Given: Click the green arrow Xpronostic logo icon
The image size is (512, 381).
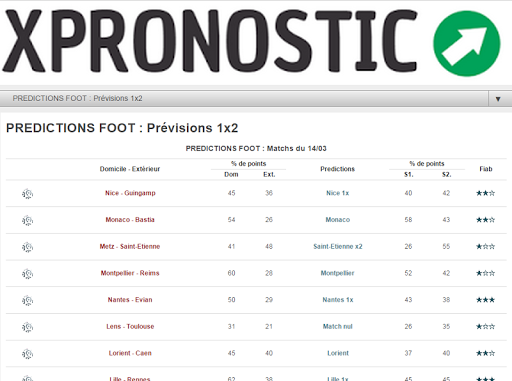Looking at the screenshot, I should click(x=467, y=43).
